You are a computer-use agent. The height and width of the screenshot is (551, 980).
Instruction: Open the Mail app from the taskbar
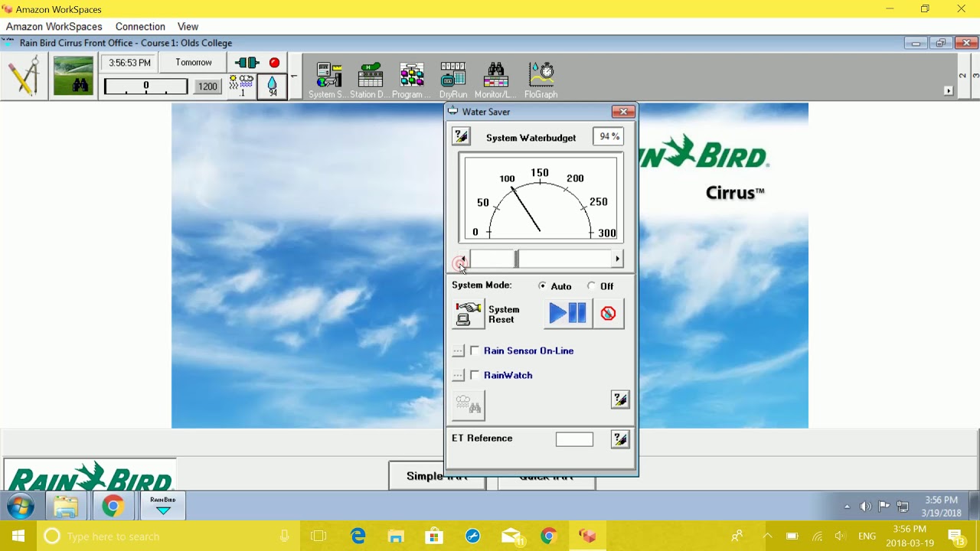click(511, 536)
